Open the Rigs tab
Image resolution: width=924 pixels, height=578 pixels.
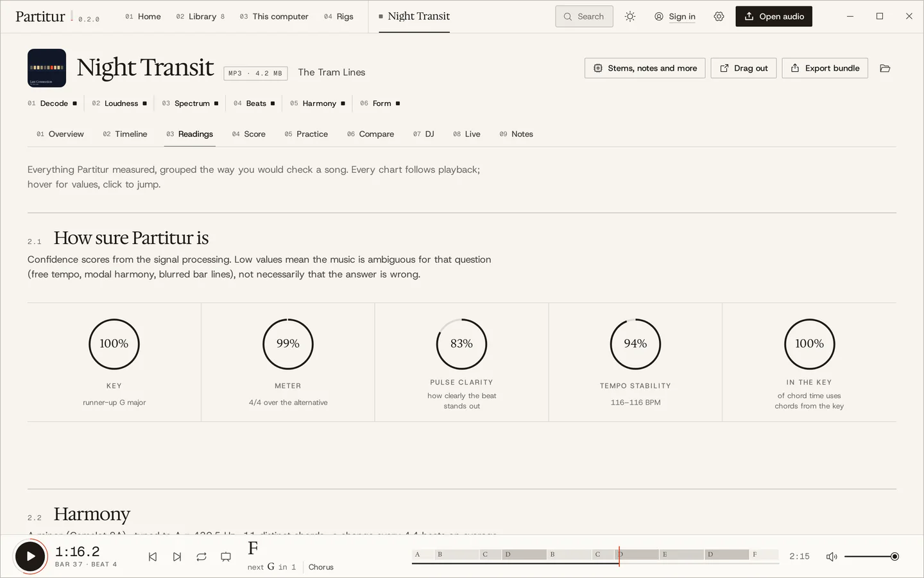point(339,17)
